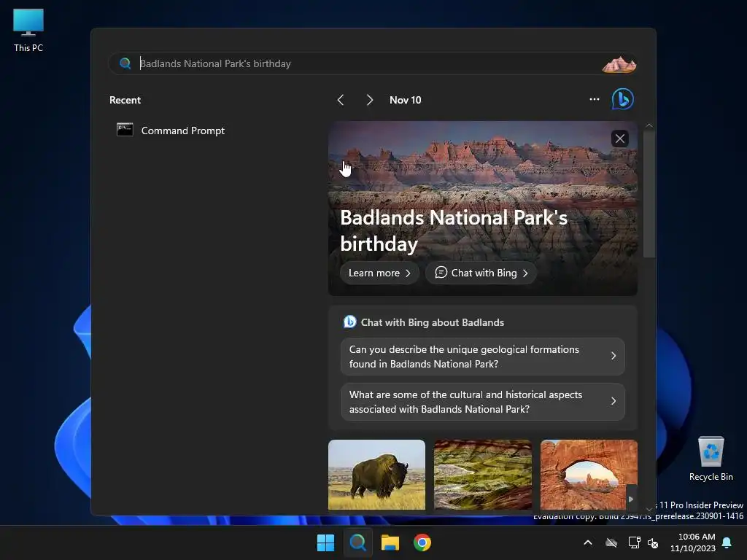Click the taskbar Search icon
747x560 pixels.
357,542
